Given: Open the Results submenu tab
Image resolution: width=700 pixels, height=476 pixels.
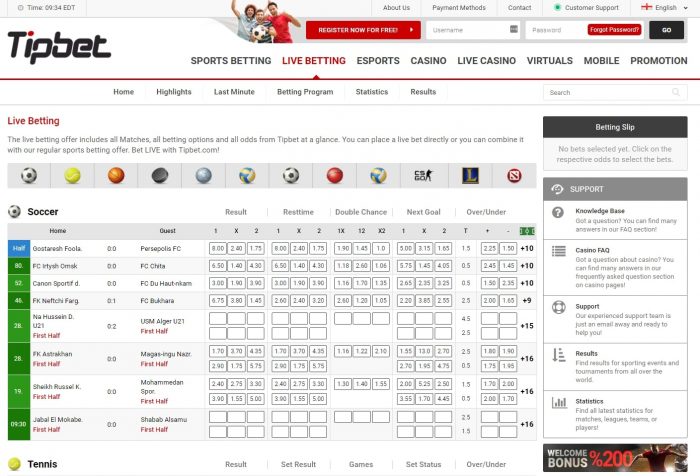Looking at the screenshot, I should click(423, 92).
